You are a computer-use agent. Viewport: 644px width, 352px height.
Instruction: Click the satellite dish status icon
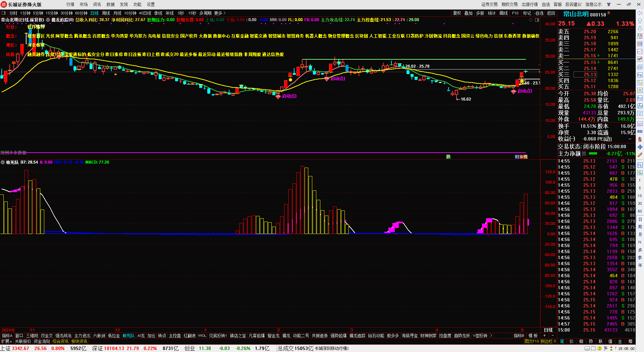coord(606,348)
